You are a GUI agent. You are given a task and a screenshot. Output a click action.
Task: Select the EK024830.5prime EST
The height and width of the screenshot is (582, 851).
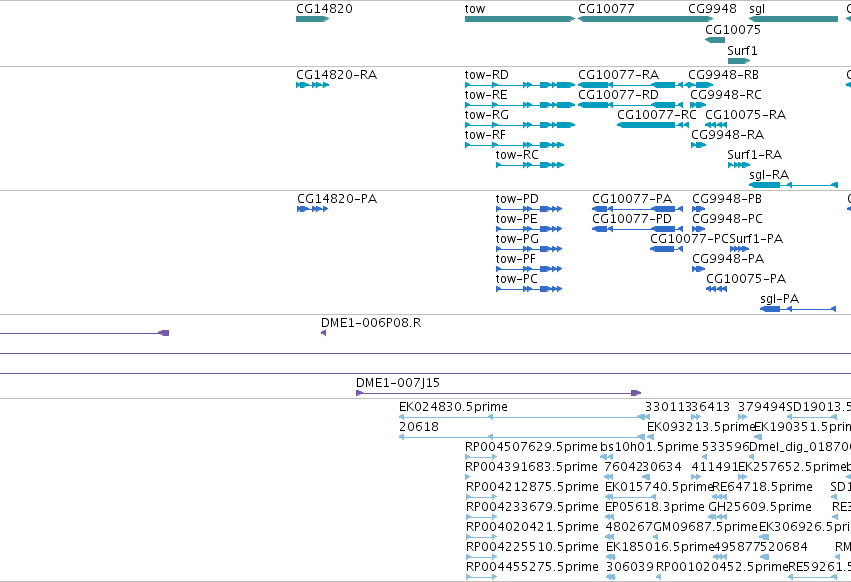pyautogui.click(x=524, y=417)
